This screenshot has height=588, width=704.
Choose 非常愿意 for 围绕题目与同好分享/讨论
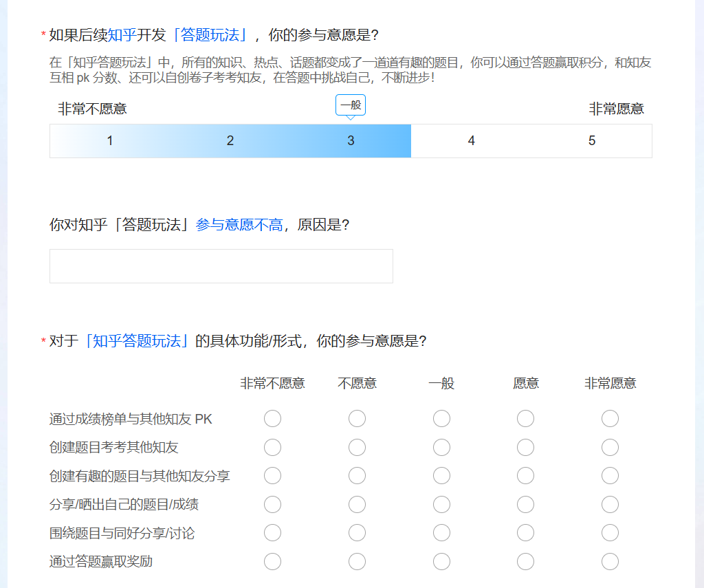click(x=610, y=533)
